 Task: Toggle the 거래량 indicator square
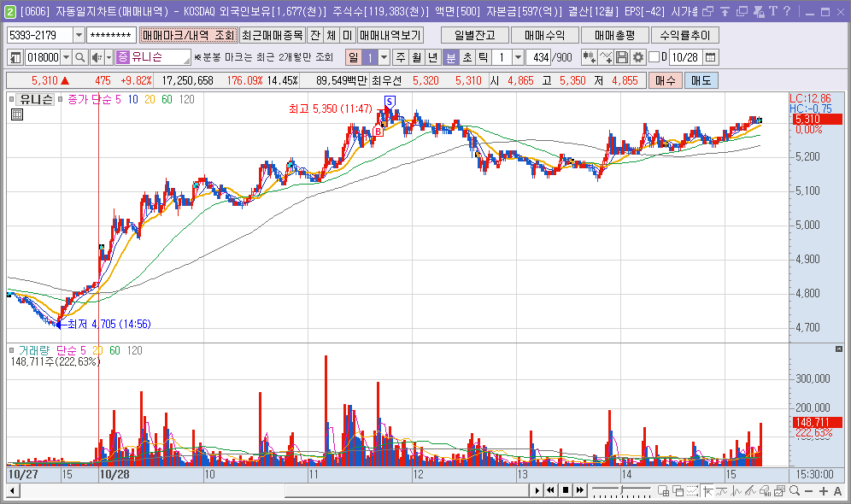[x=11, y=350]
